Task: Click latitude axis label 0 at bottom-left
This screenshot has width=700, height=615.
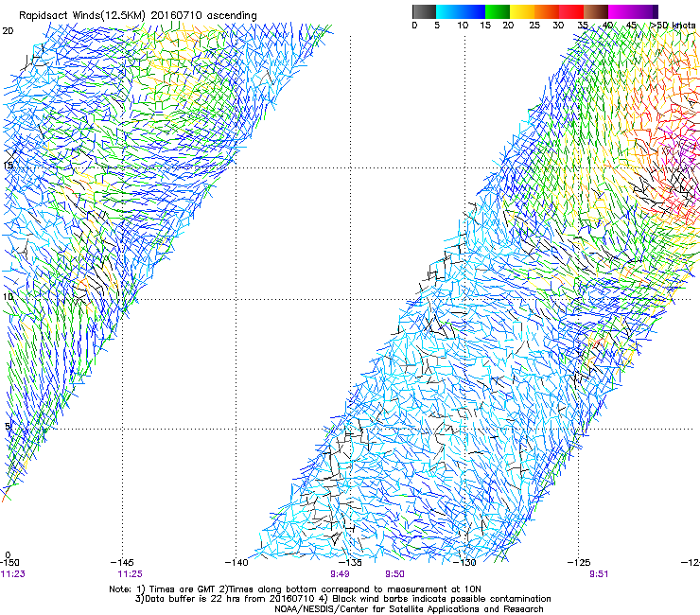Action: pyautogui.click(x=8, y=555)
